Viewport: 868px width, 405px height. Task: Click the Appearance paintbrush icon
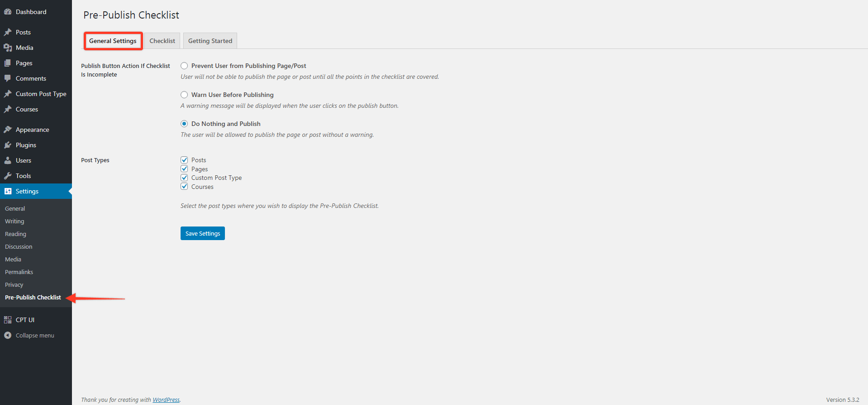[x=8, y=130]
